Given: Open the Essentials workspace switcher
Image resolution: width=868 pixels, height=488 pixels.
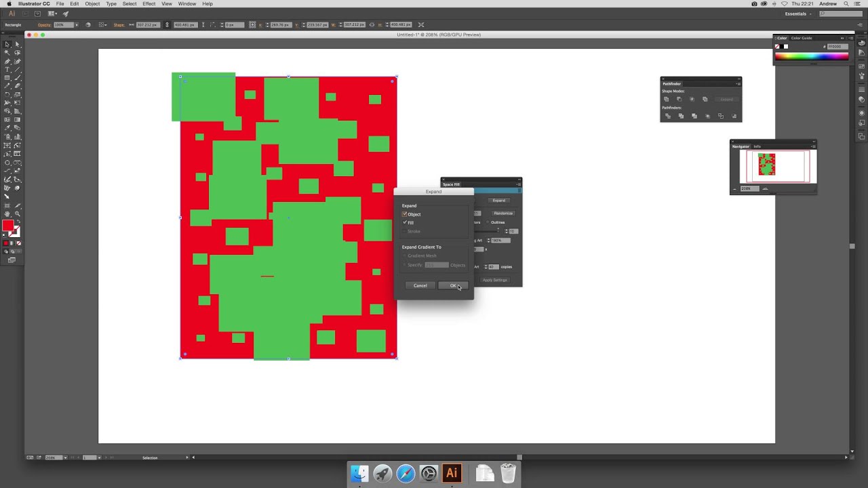Looking at the screenshot, I should (x=798, y=14).
